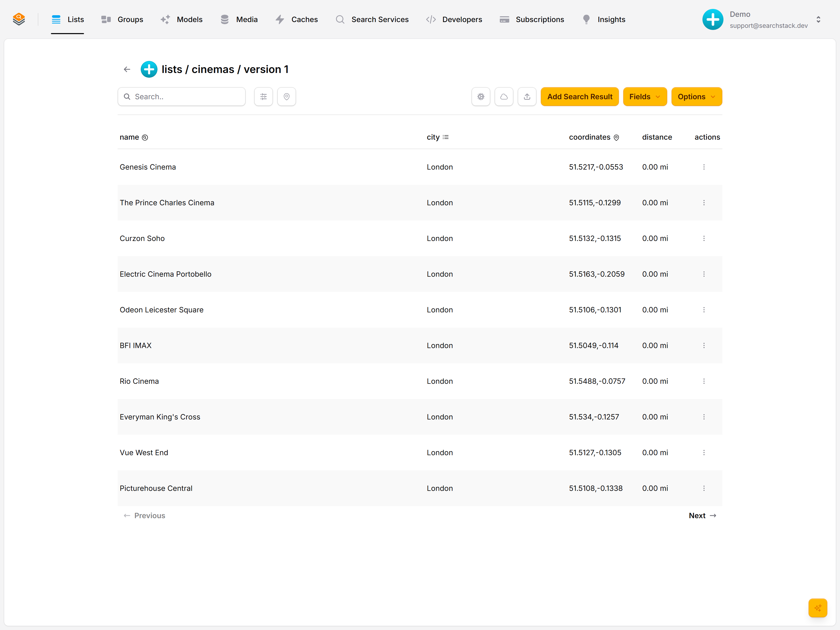The image size is (840, 630).
Task: Select Picturehouse Central name cell
Action: pos(156,488)
